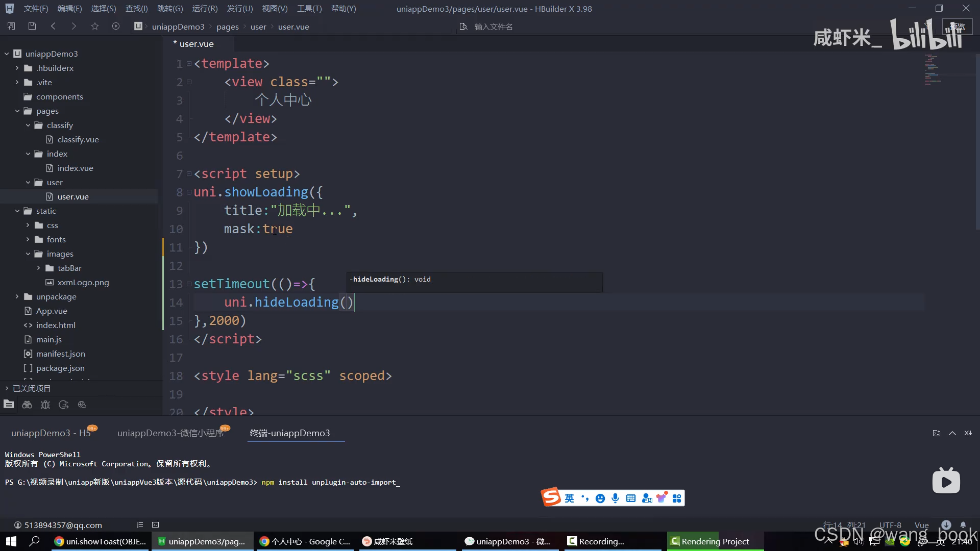980x551 pixels.
Task: Expand the .hbuilderx folder
Action: pyautogui.click(x=17, y=68)
